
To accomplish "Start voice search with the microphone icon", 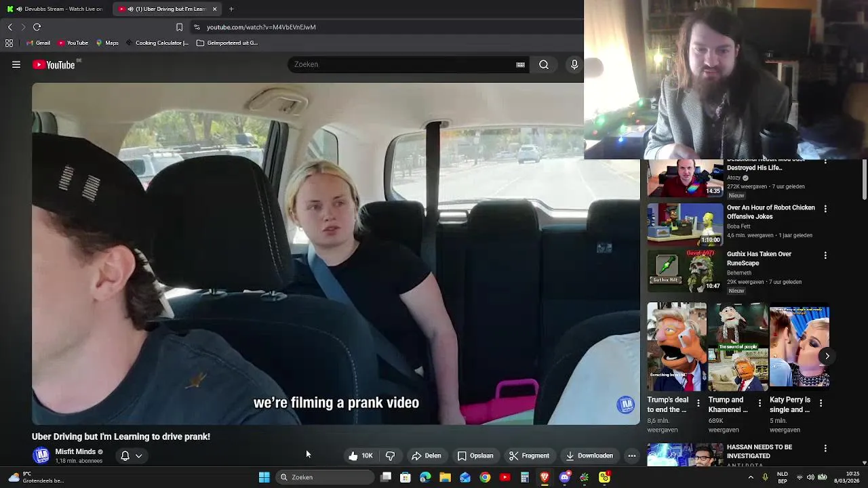I will click(574, 64).
